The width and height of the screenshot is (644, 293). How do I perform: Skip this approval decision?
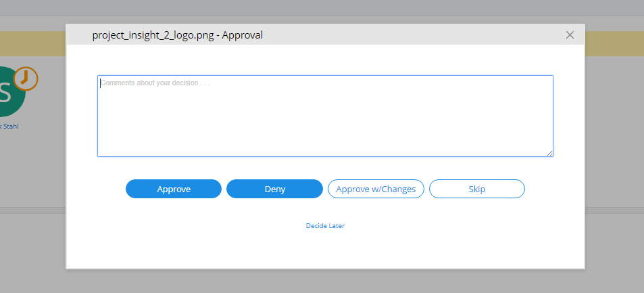476,189
